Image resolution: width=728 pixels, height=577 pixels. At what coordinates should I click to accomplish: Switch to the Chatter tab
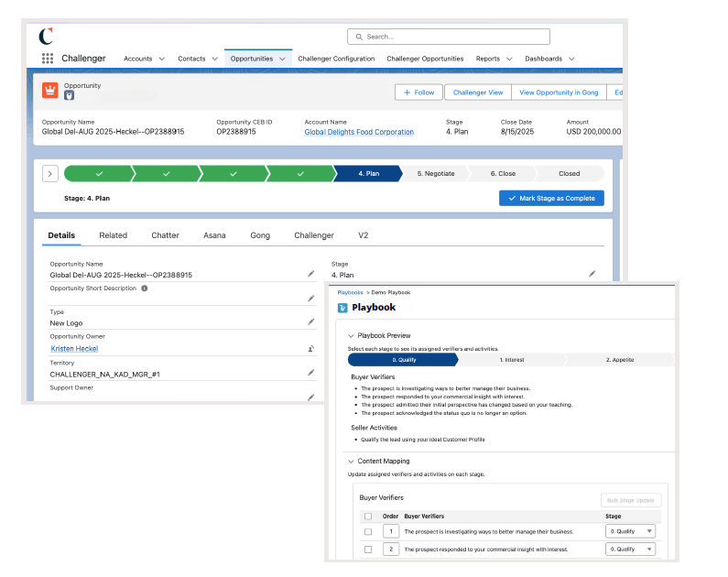tap(165, 235)
